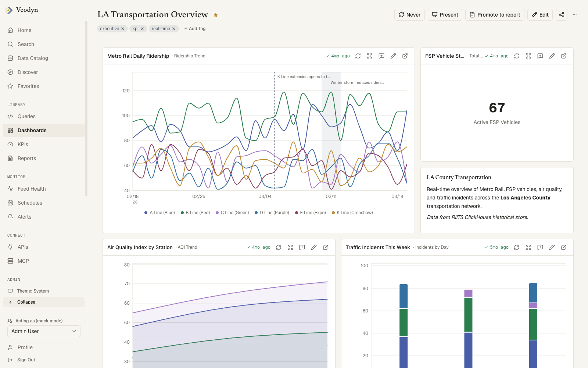Open Schedules page
This screenshot has height=368, width=588.
(44, 203)
